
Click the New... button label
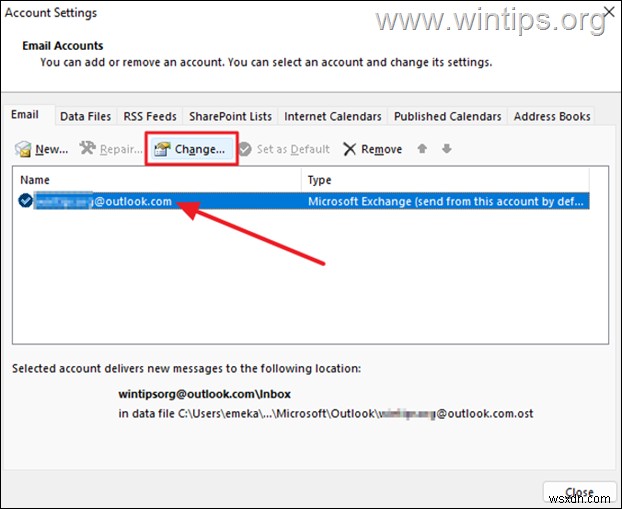coord(52,149)
